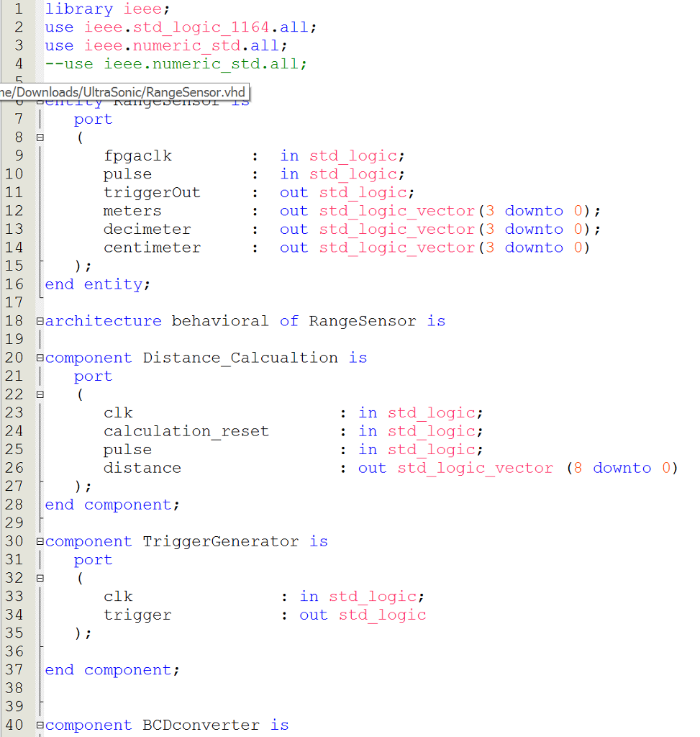700x737 pixels.
Task: Toggle the fold beside TriggerGenerator's port list
Action: click(x=40, y=578)
